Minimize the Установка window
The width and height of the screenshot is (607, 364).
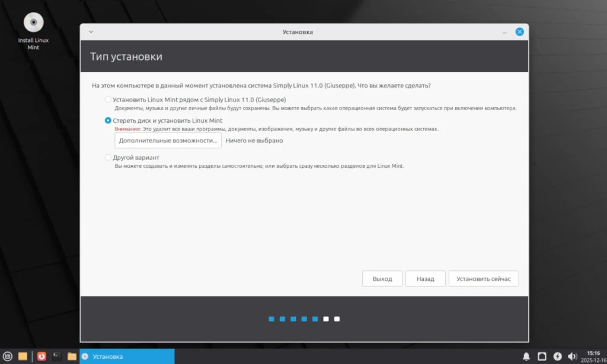coord(504,32)
